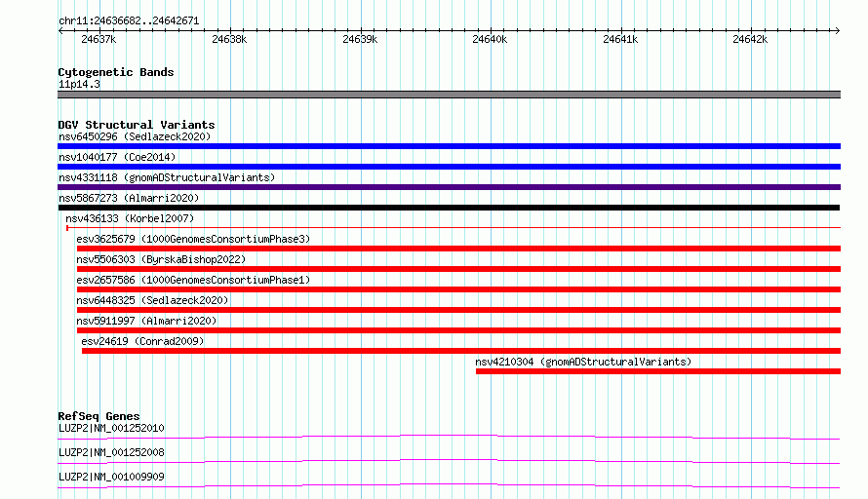Click the DGV Structural Variants track title
Screen dimensions: 868x499
click(137, 125)
